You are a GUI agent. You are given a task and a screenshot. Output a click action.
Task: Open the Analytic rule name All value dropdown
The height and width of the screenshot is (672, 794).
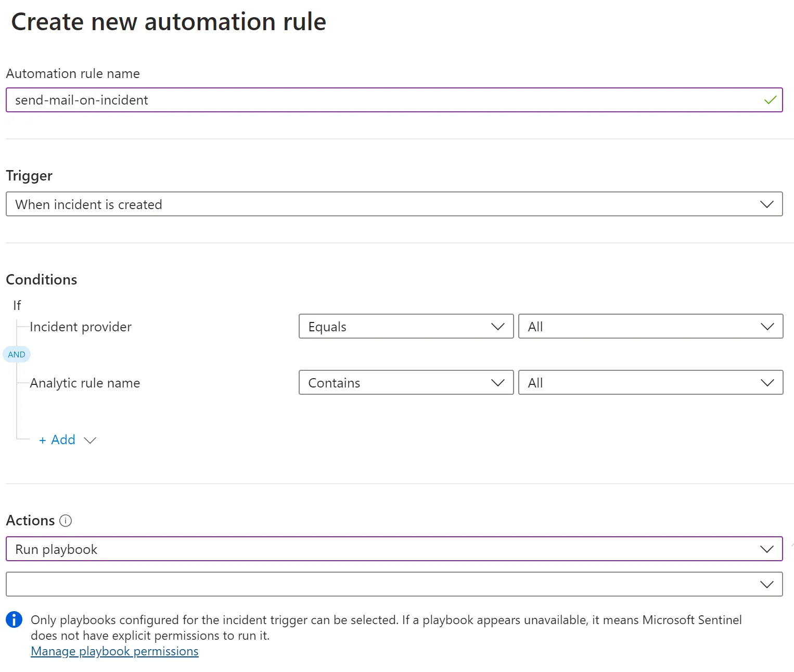pos(650,383)
